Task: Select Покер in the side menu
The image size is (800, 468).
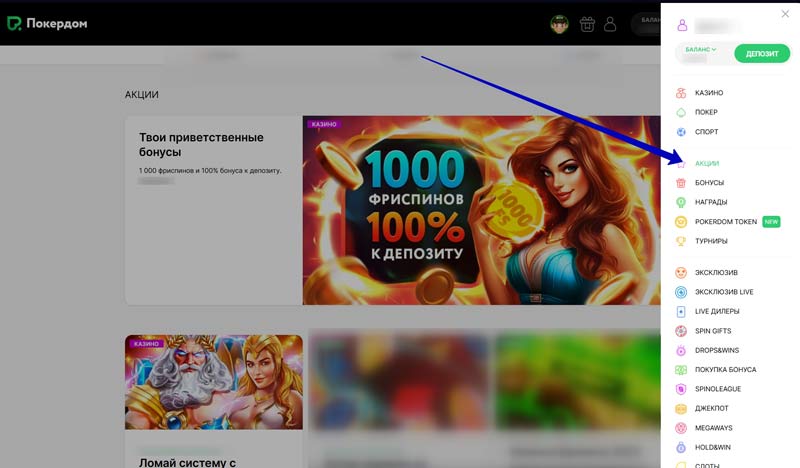Action: tap(706, 112)
